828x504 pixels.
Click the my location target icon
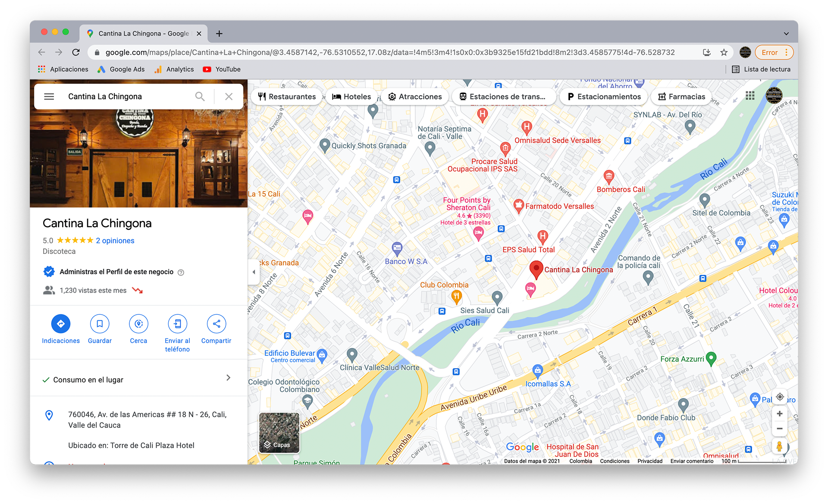780,397
